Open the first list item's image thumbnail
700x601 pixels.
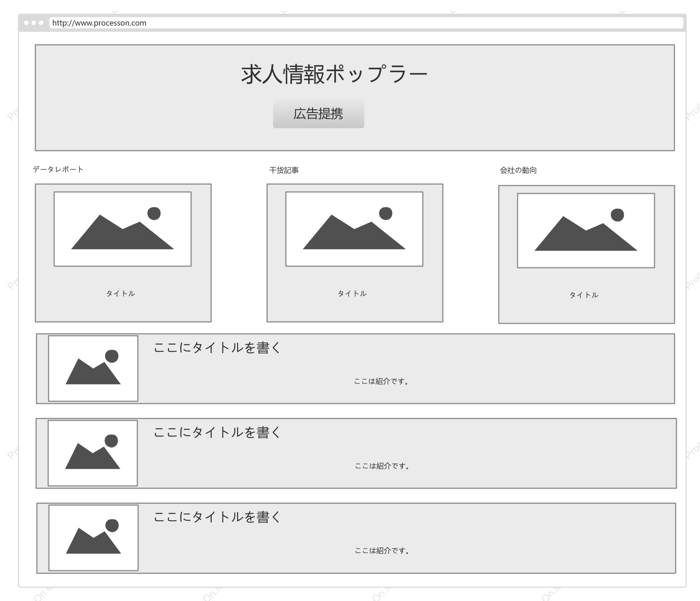93,368
